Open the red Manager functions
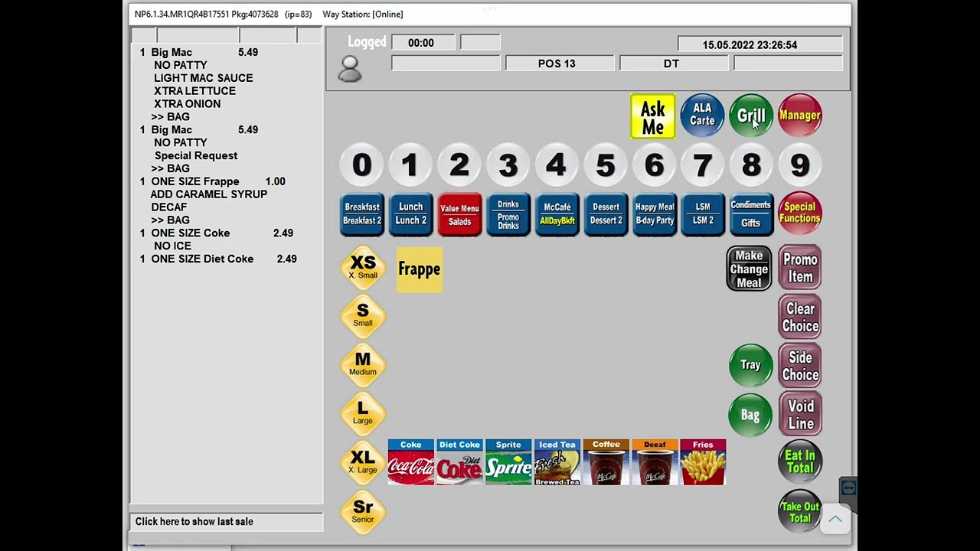The image size is (980, 551). [800, 116]
